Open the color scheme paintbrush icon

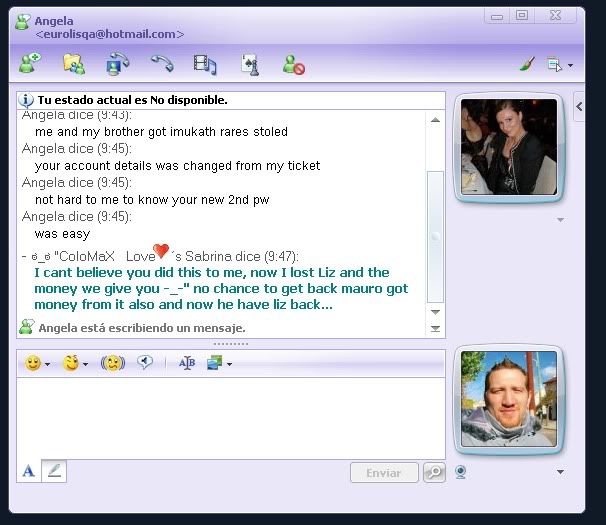click(527, 64)
